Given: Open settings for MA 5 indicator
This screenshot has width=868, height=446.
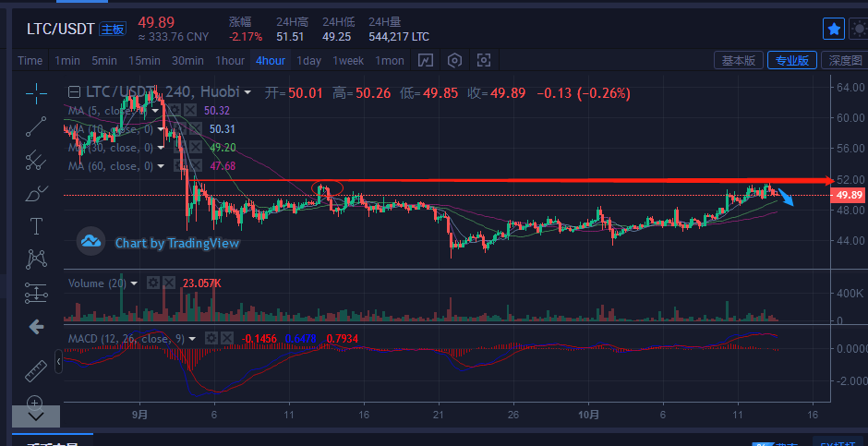Looking at the screenshot, I should pos(175,110).
